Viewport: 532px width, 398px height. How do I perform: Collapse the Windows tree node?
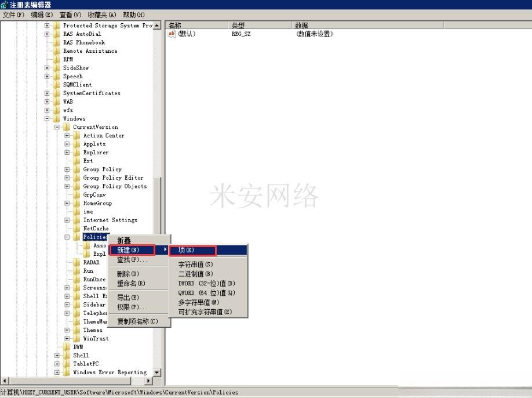click(47, 118)
